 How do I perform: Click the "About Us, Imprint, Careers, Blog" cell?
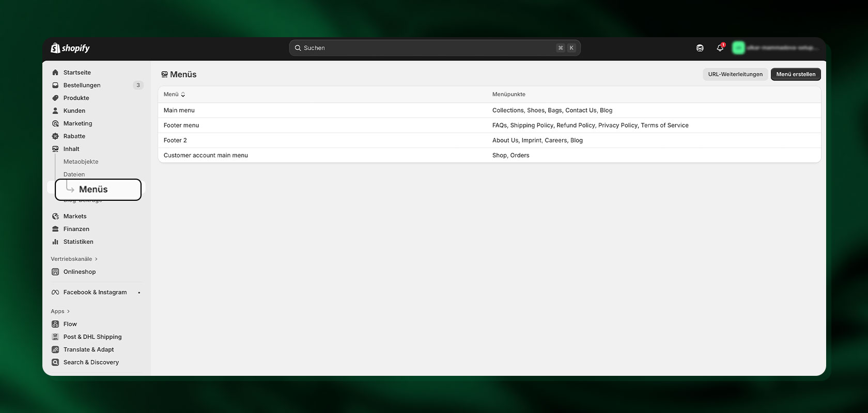[537, 140]
